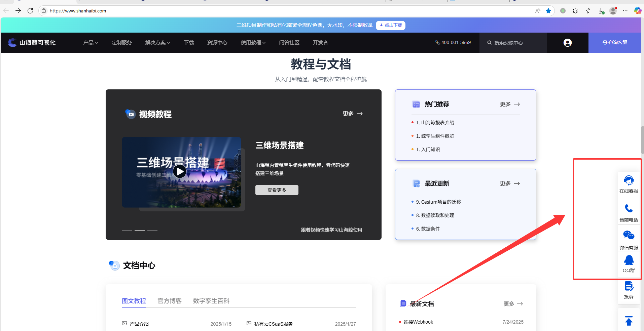Open the 产品介绍 document
The height and width of the screenshot is (331, 644).
(139, 324)
